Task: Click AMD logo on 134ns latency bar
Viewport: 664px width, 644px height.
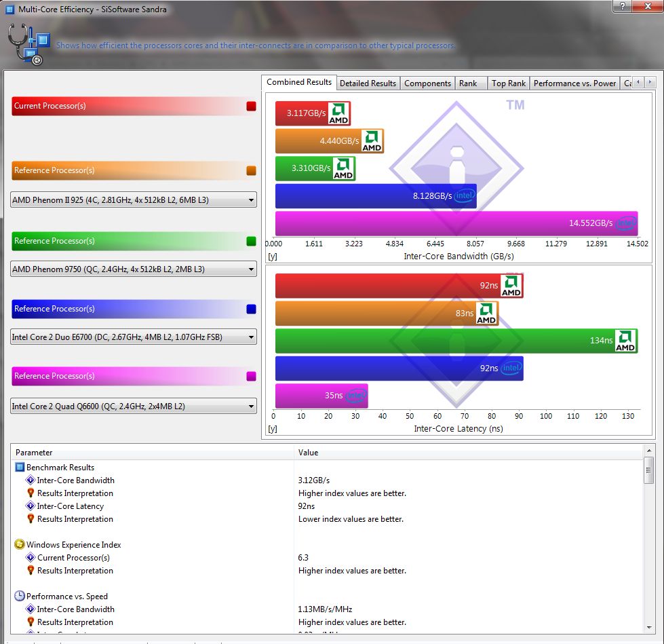Action: click(625, 341)
